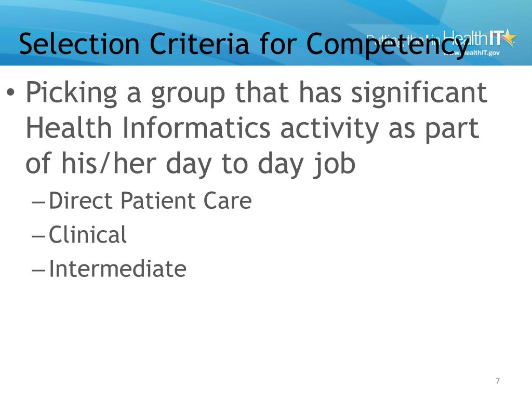The image size is (532, 399).
Task: Click the word significant in bullet text
Action: 419,93
